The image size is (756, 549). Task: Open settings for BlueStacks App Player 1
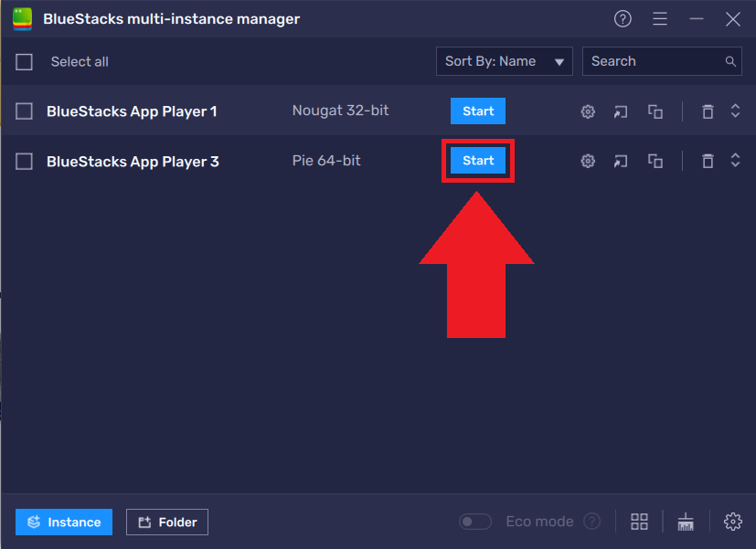pyautogui.click(x=587, y=111)
